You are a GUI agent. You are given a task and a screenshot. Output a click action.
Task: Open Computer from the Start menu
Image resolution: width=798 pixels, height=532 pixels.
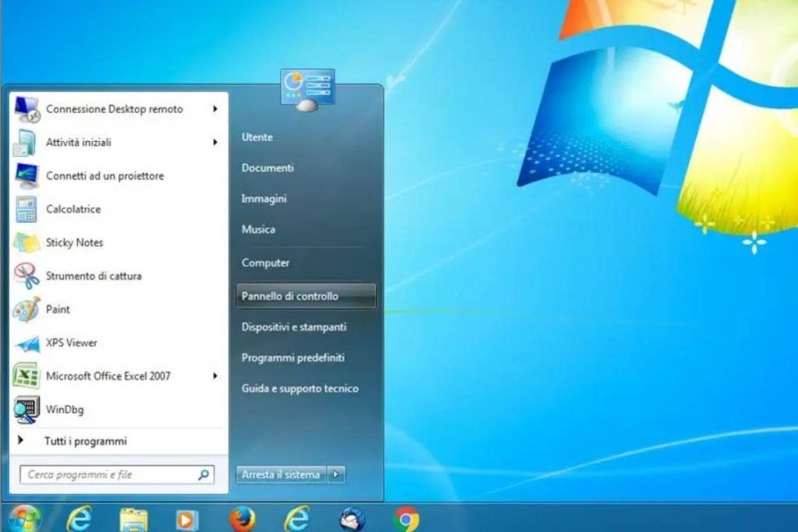(266, 263)
